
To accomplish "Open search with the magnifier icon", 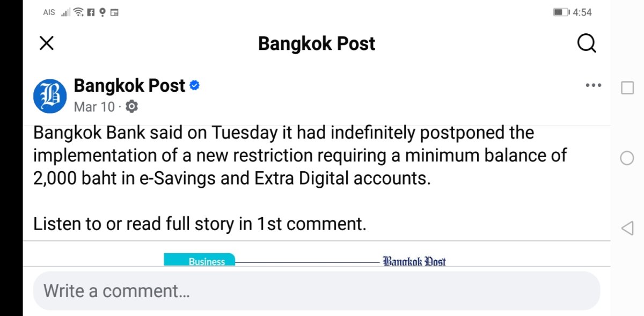I will point(587,43).
